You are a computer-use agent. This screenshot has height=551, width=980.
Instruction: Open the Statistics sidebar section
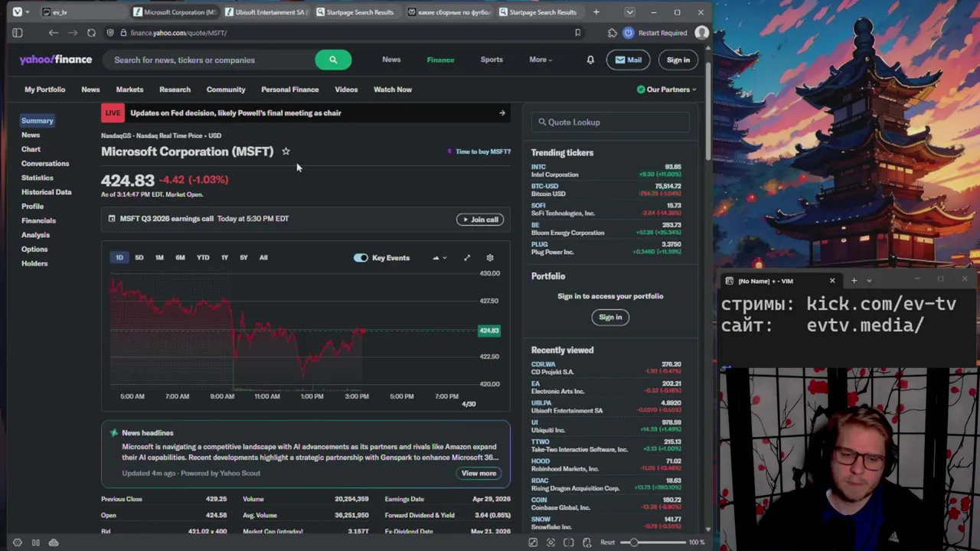[38, 178]
